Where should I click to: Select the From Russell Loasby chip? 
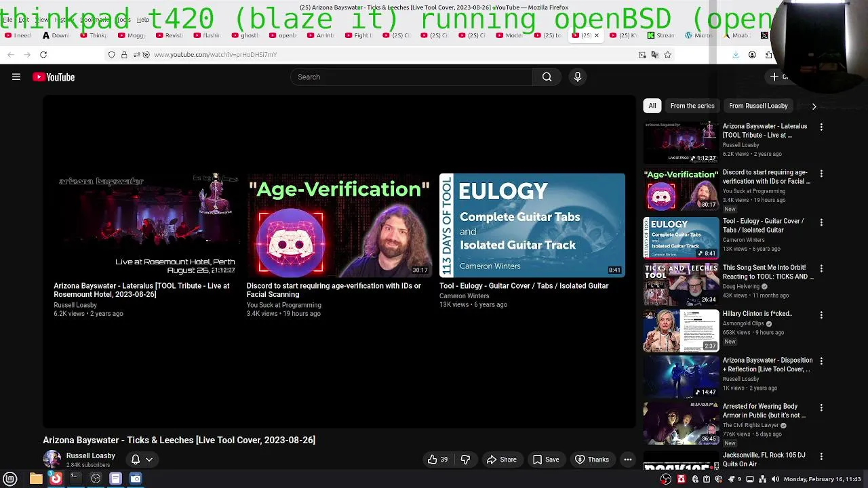pos(758,106)
